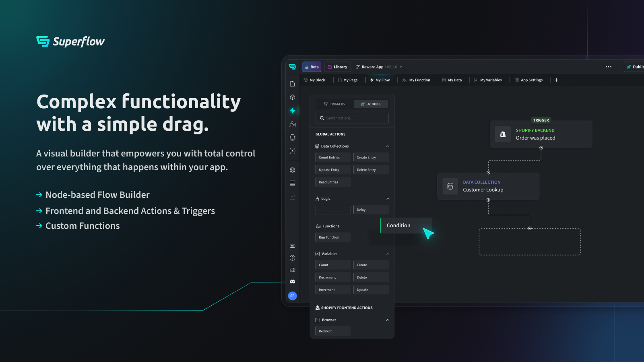Open the database Data panel in the sidebar
The width and height of the screenshot is (644, 362).
pyautogui.click(x=293, y=137)
